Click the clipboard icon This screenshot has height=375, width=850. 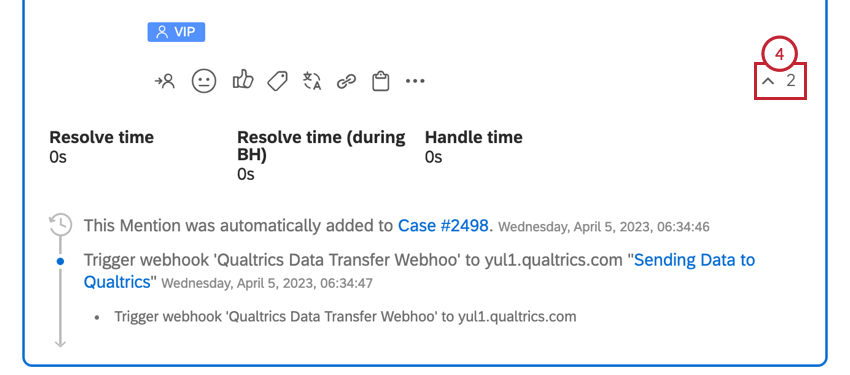(381, 81)
